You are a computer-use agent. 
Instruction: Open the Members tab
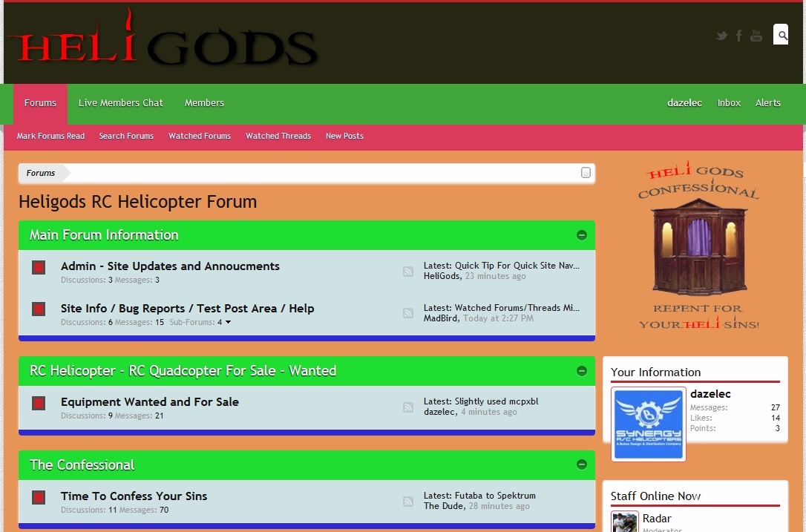click(205, 103)
